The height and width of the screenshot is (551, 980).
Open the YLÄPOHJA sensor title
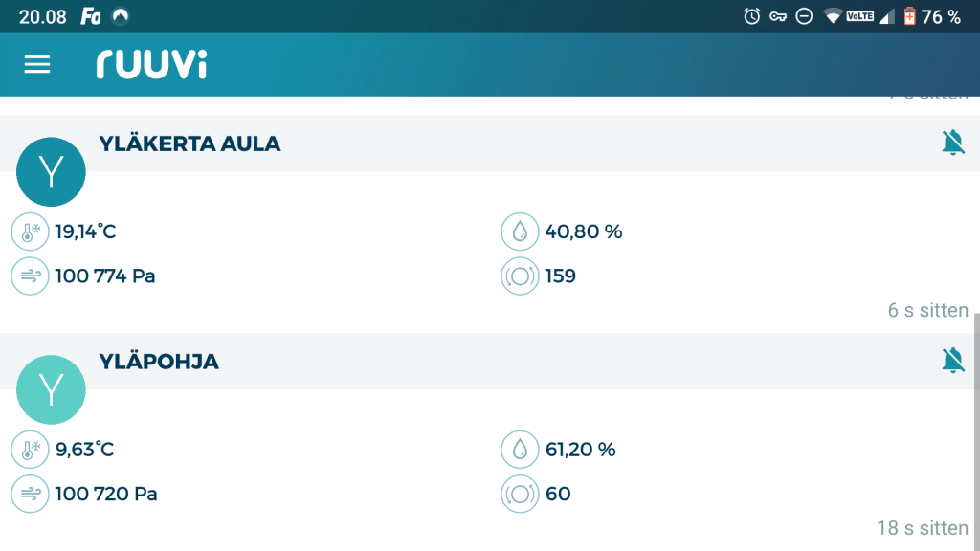point(159,362)
